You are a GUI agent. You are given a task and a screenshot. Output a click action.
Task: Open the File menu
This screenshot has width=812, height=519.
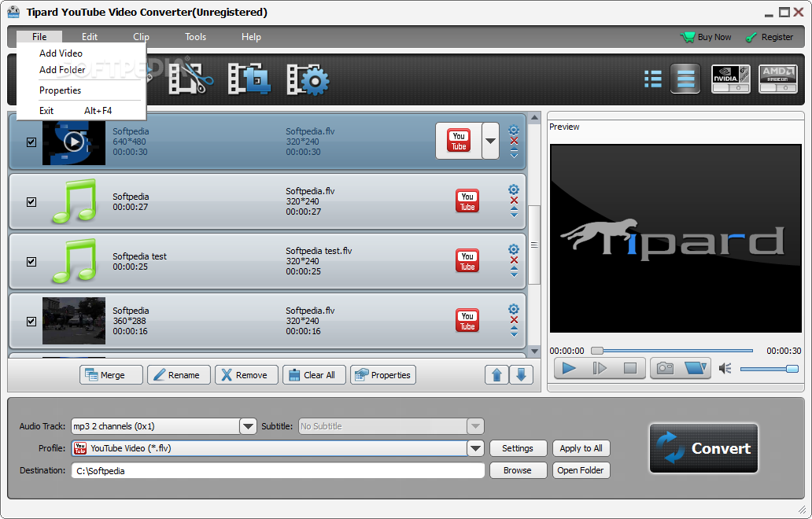tap(39, 37)
